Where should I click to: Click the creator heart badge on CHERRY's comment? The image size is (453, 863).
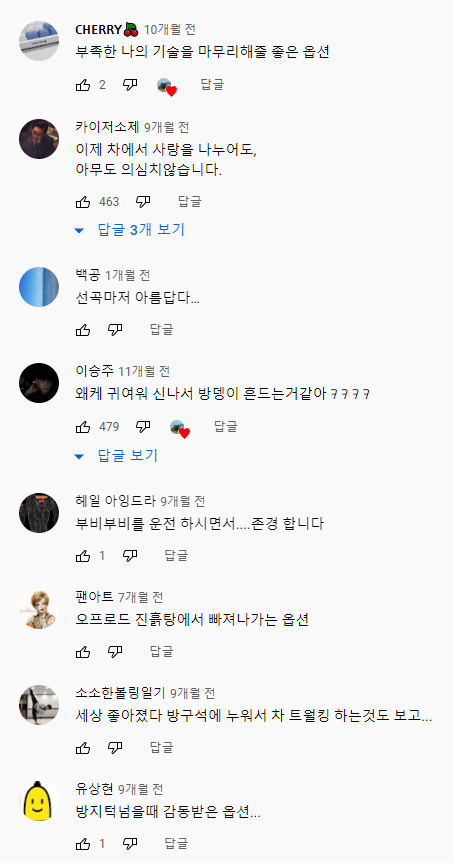167,86
